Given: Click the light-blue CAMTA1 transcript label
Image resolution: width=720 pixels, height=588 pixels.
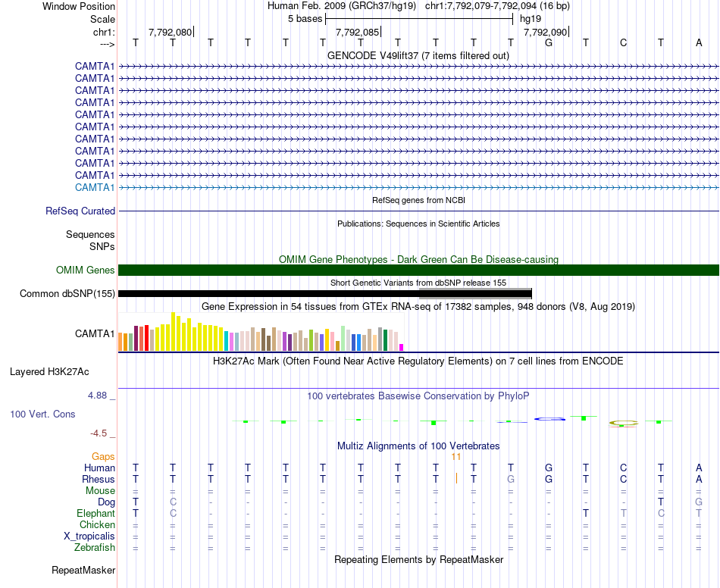Looking at the screenshot, I should 95,187.
